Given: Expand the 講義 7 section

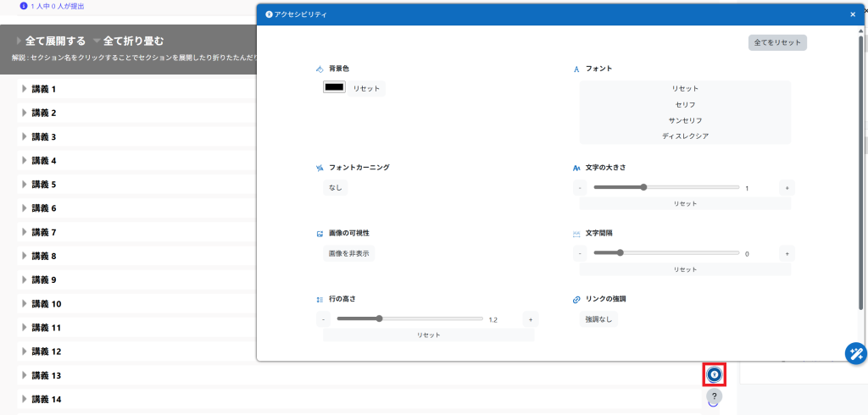Looking at the screenshot, I should tap(42, 232).
